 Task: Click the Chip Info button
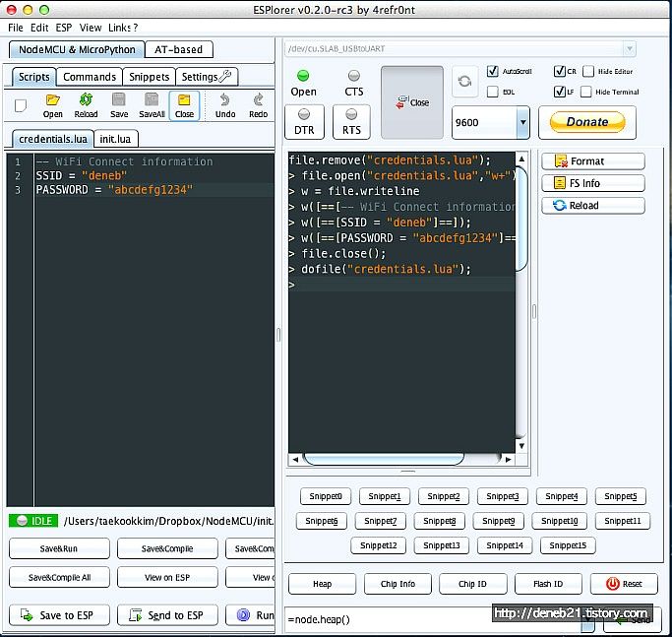(x=397, y=584)
